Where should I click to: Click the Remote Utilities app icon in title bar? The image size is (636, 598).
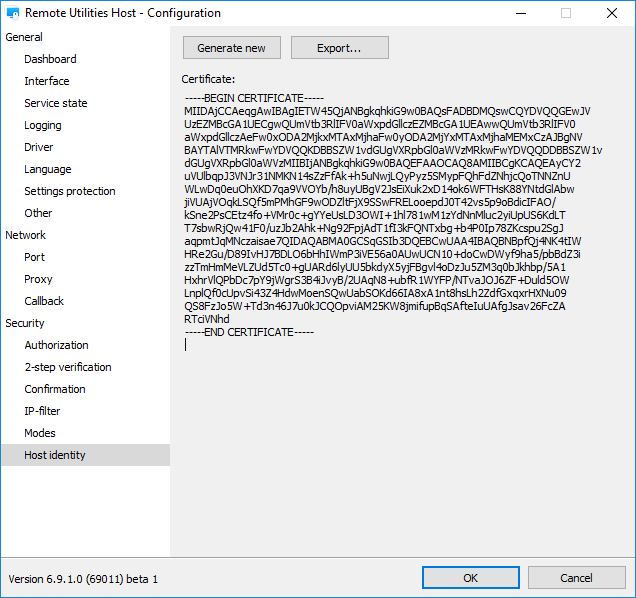tap(12, 13)
